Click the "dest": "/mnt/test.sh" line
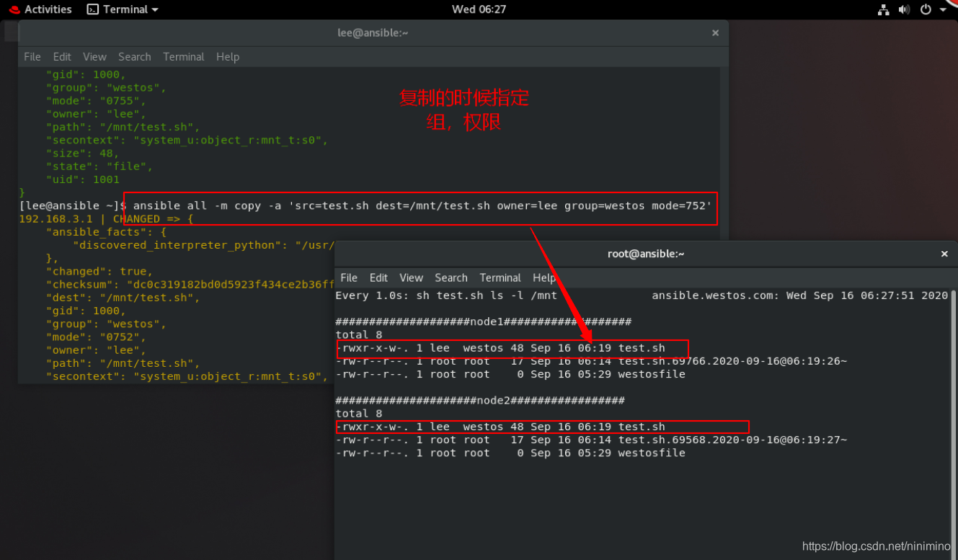 click(123, 297)
